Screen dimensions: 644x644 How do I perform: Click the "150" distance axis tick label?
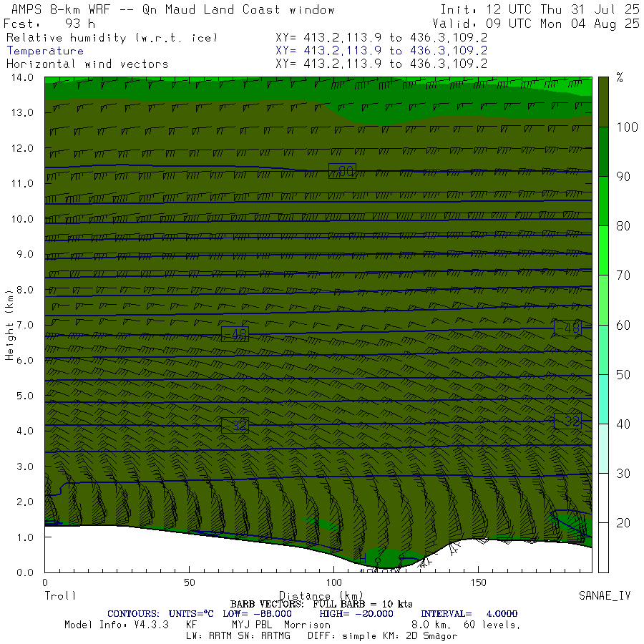479,582
